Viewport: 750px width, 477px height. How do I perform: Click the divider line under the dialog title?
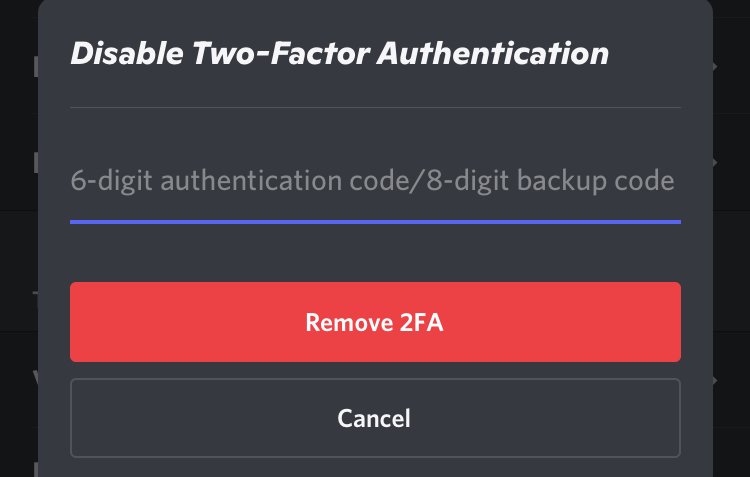[x=375, y=108]
